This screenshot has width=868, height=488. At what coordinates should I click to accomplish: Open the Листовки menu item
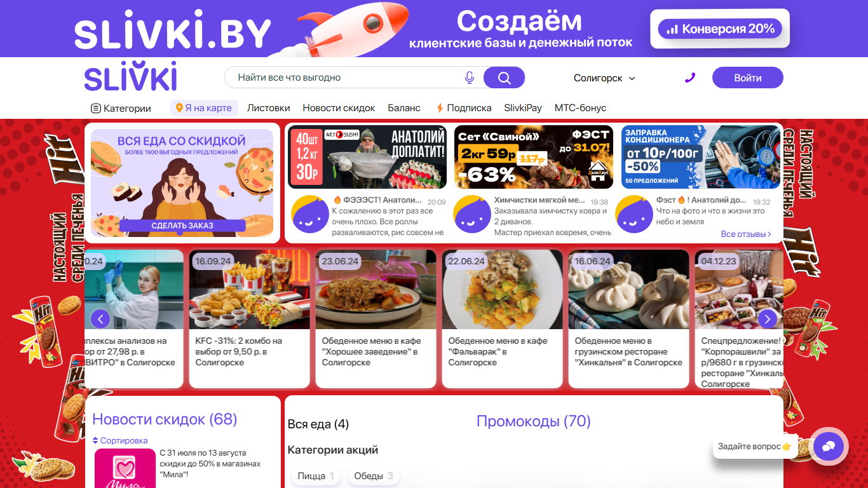pyautogui.click(x=268, y=108)
